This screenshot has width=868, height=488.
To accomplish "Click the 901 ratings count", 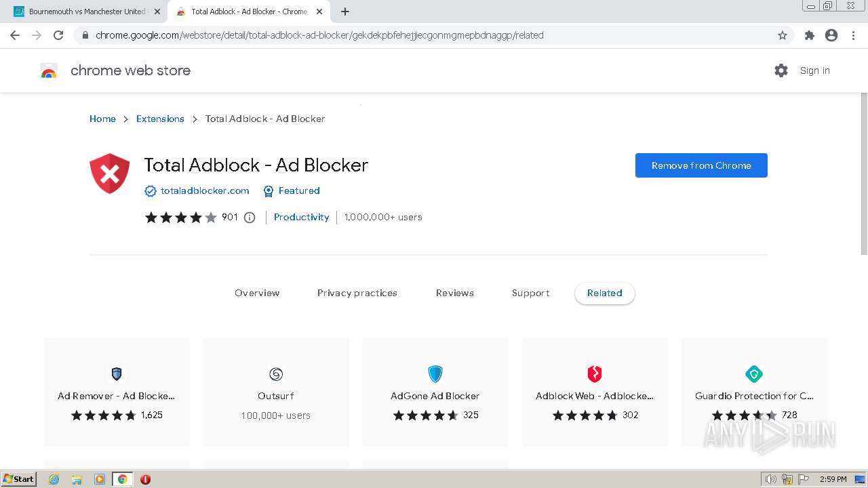I will click(x=230, y=218).
